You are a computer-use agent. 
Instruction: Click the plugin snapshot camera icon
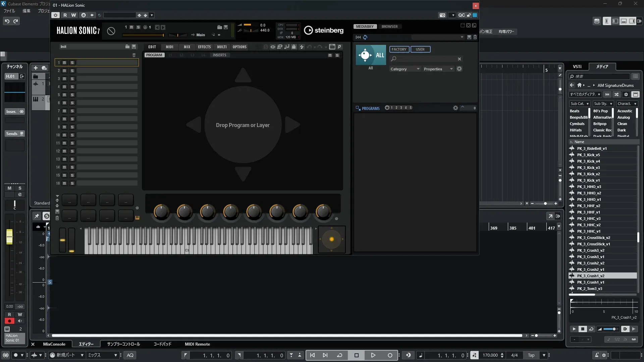point(442,15)
